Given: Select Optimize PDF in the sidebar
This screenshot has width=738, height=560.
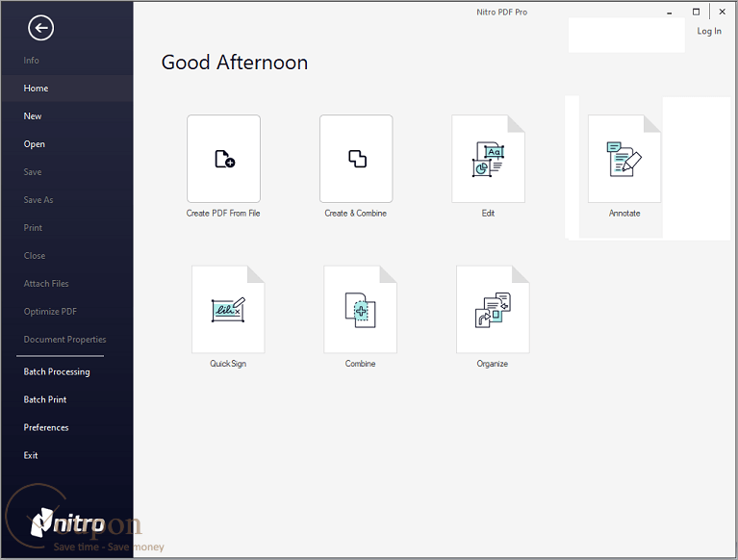Looking at the screenshot, I should [50, 312].
